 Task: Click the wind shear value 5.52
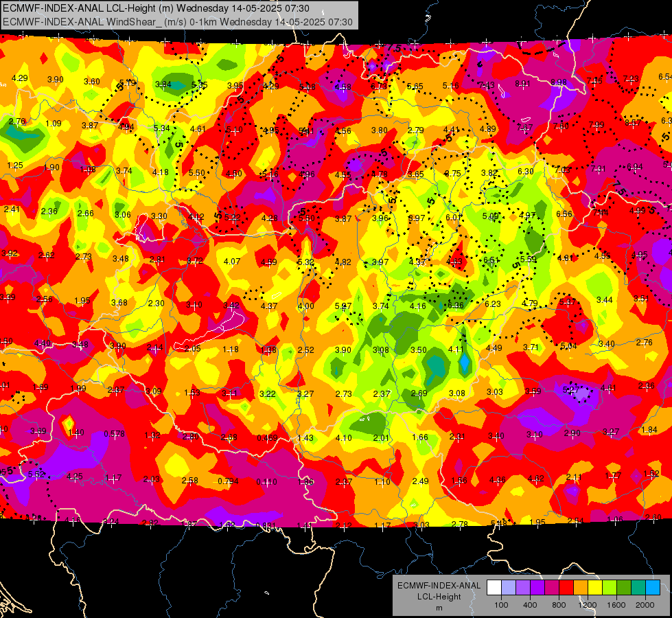pyautogui.click(x=36, y=474)
